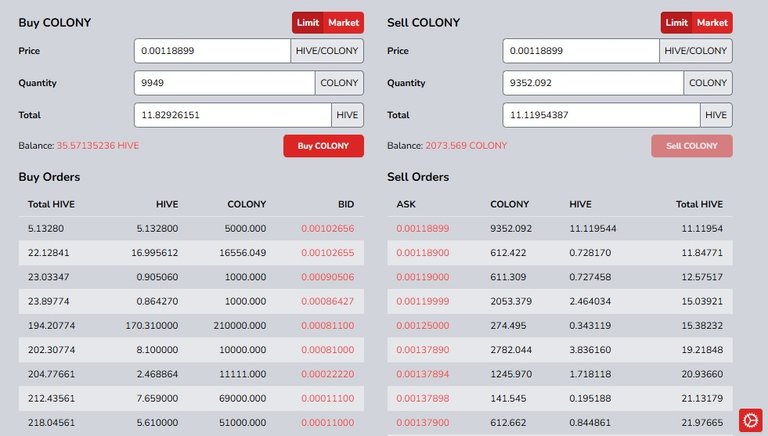Select bid price 0.00081100
The width and height of the screenshot is (768, 436).
327,324
